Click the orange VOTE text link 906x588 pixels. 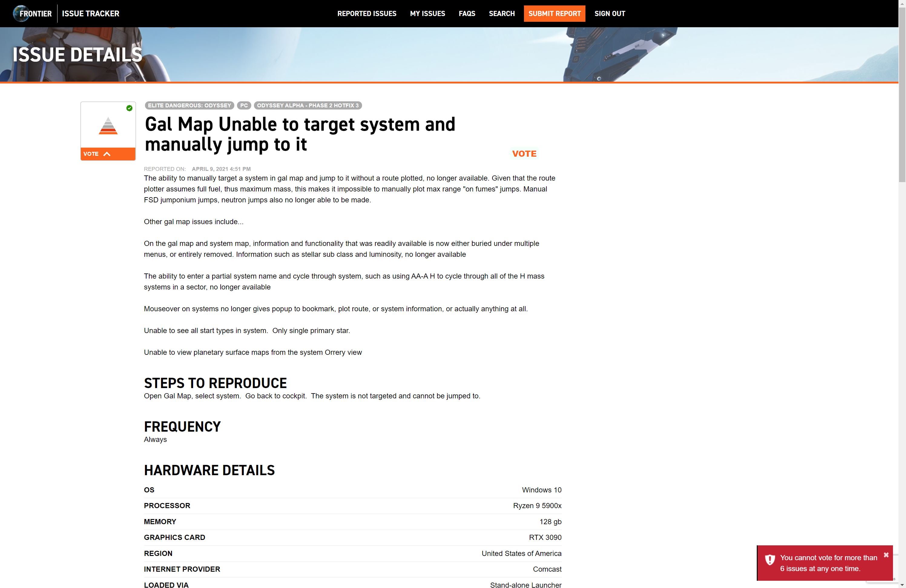[x=524, y=154]
